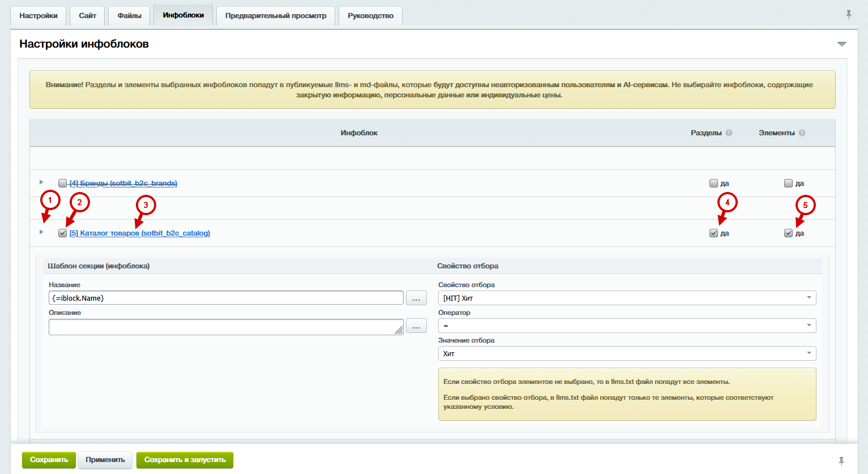
Task: Open the Свойство отбора dropdown
Action: [627, 298]
